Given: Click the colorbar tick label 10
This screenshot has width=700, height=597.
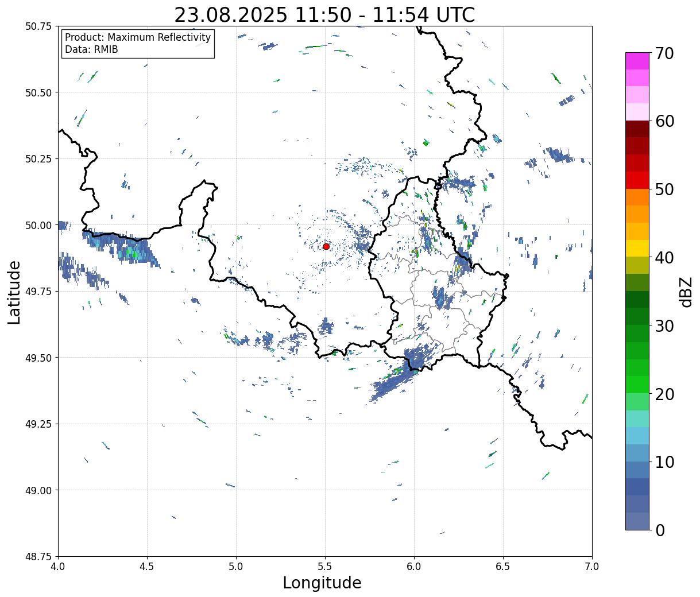Looking at the screenshot, I should click(x=665, y=462).
